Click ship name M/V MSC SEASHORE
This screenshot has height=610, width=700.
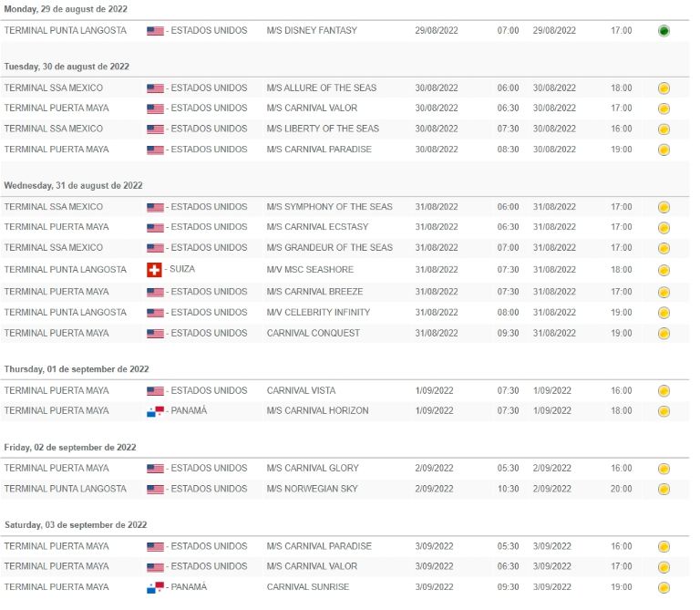tap(310, 270)
